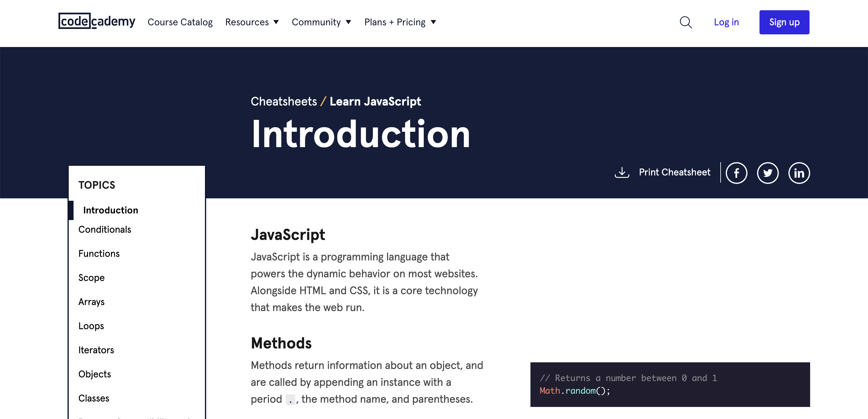
Task: Navigate to the Course Catalog menu item
Action: (181, 22)
